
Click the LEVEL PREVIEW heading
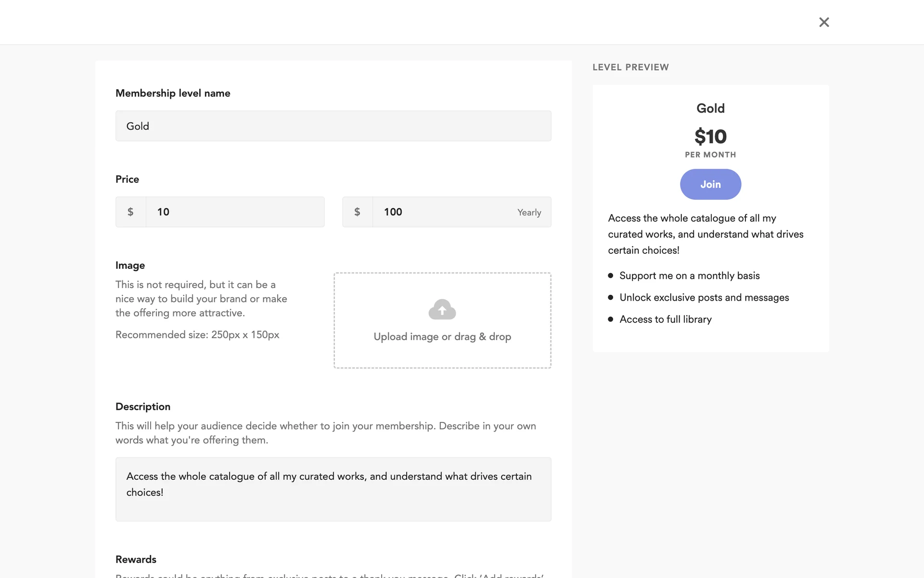tap(630, 67)
